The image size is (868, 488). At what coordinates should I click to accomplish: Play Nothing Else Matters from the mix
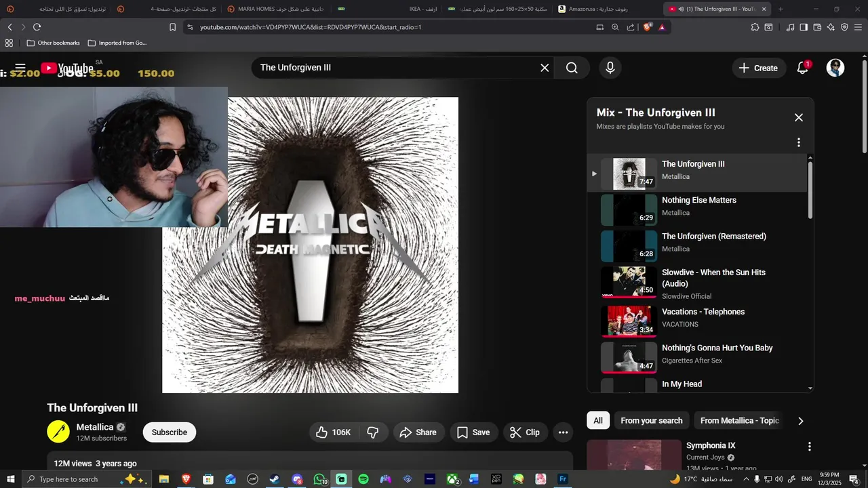pyautogui.click(x=698, y=209)
